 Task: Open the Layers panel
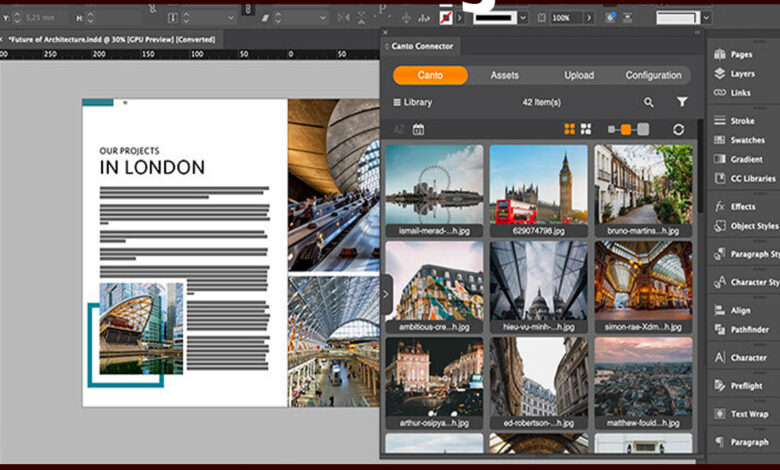[741, 73]
